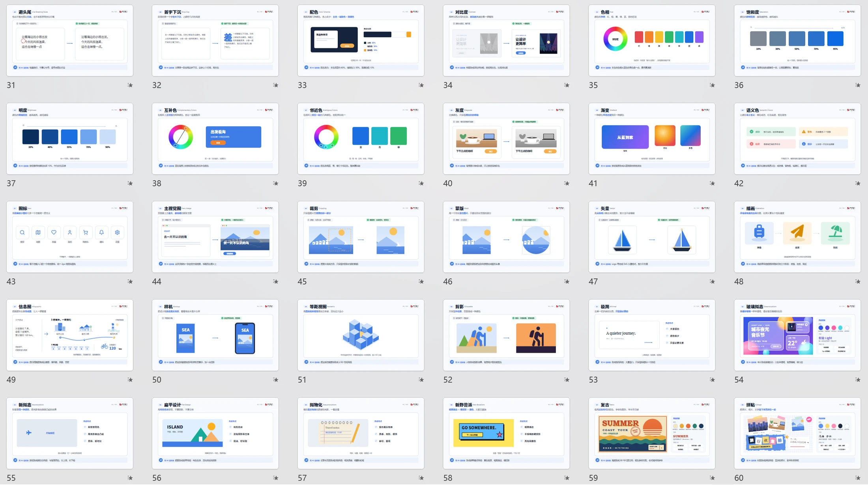Select the 剪影 silhouette hiker slide

tap(506, 335)
